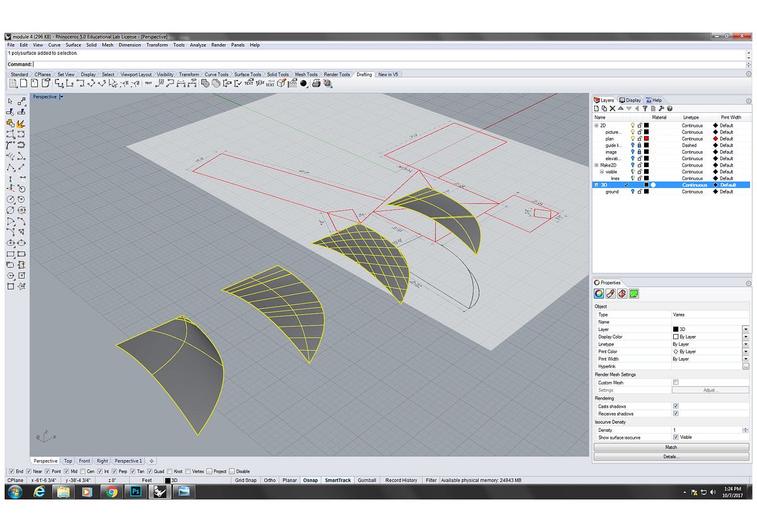
Task: Click the delete layer X icon
Action: click(x=613, y=108)
